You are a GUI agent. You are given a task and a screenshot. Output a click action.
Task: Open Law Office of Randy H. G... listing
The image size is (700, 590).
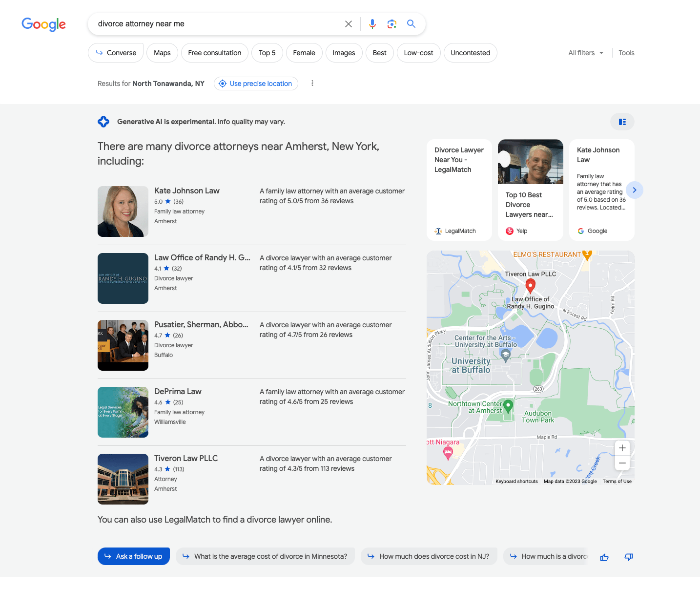[202, 257]
